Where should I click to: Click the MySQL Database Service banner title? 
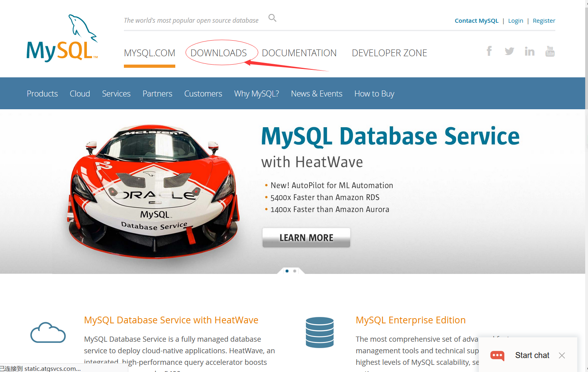[x=390, y=136]
